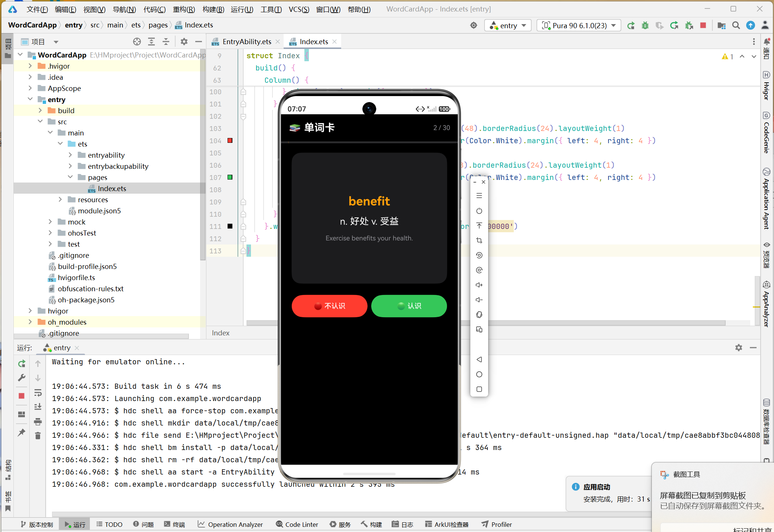The width and height of the screenshot is (774, 532).
Task: Collapse all nodes in the project panel
Action: pyautogui.click(x=166, y=42)
